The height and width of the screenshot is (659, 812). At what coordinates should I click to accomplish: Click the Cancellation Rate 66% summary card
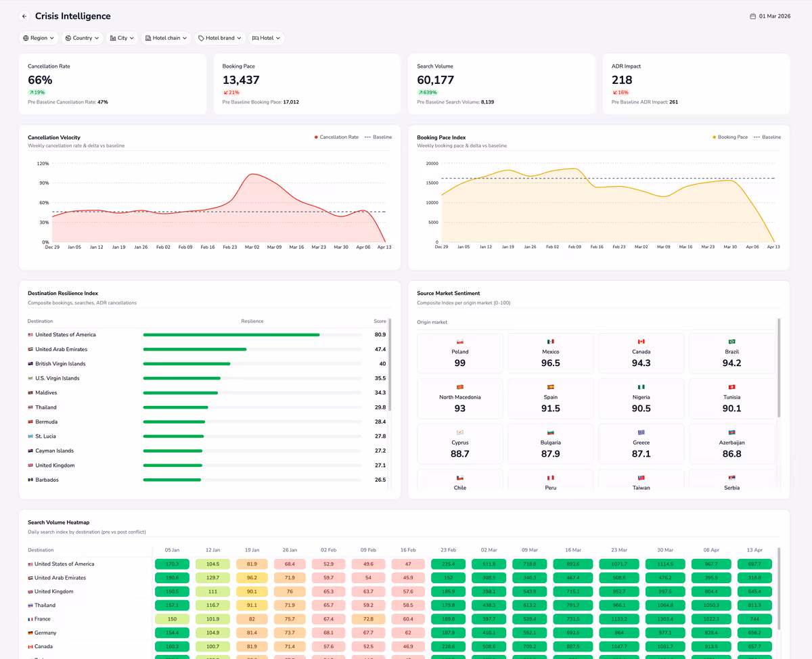(x=112, y=84)
